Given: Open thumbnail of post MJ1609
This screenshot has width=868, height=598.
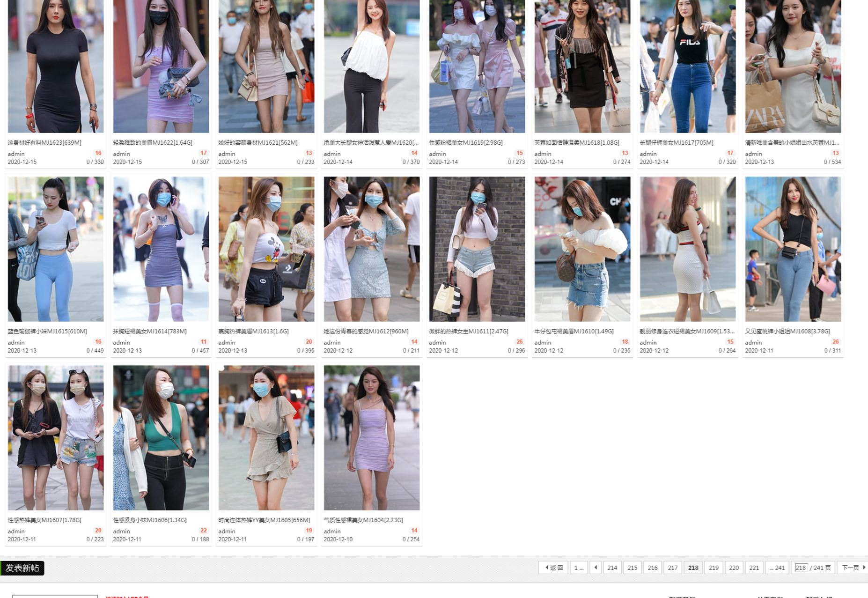Looking at the screenshot, I should (x=688, y=249).
